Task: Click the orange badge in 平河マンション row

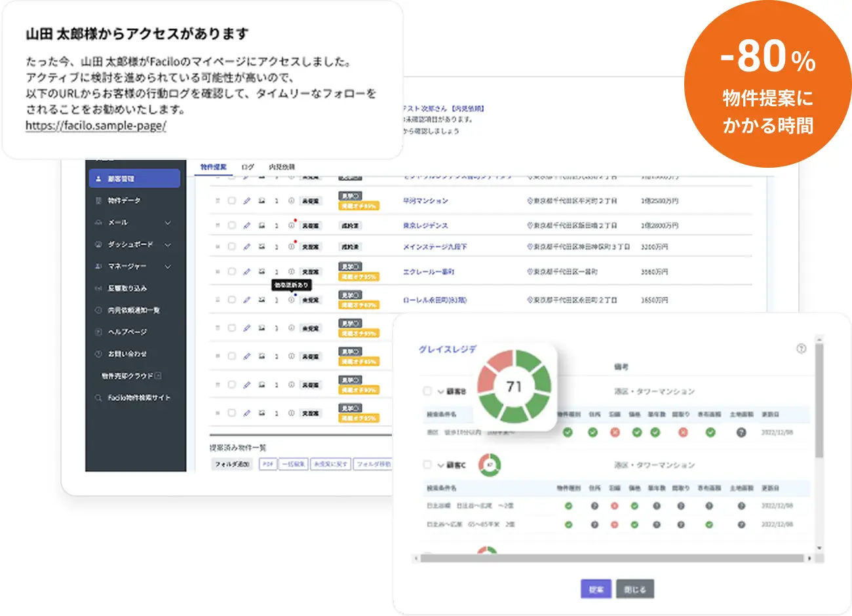Action: coord(358,206)
